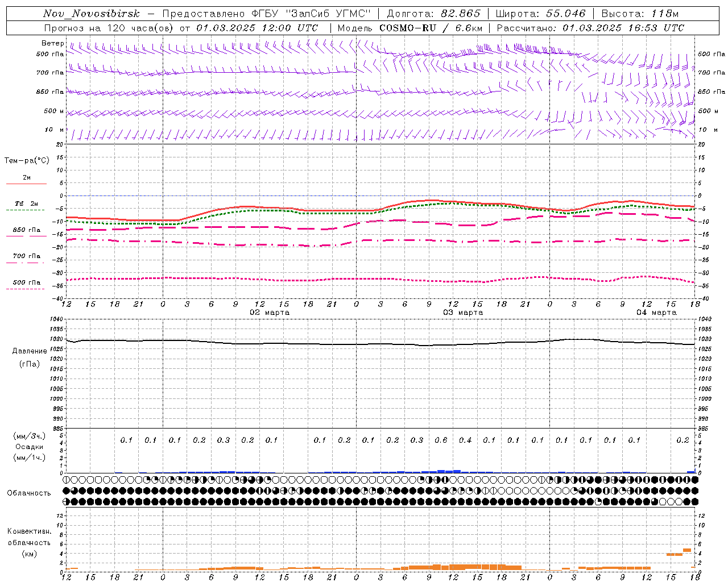Click the 500 гПа temperature legend line sample
The image size is (728, 582).
26,289
